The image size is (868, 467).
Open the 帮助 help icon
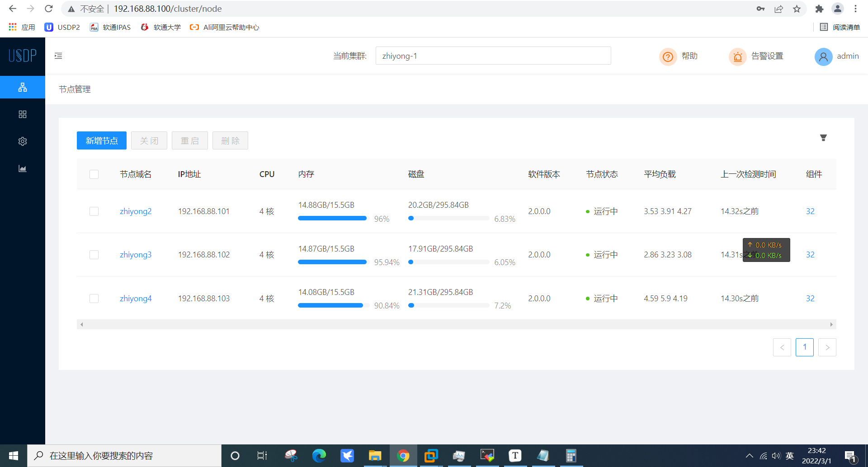pos(668,56)
